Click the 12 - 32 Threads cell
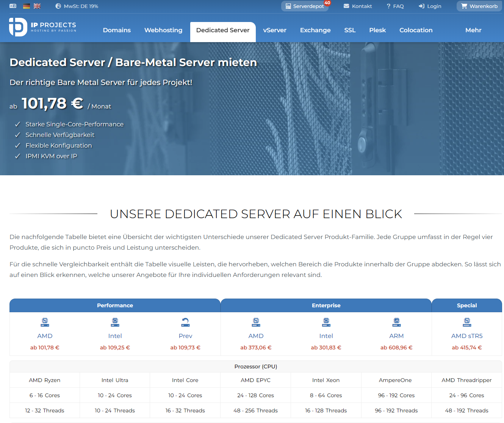The image size is (504, 423). (45, 410)
